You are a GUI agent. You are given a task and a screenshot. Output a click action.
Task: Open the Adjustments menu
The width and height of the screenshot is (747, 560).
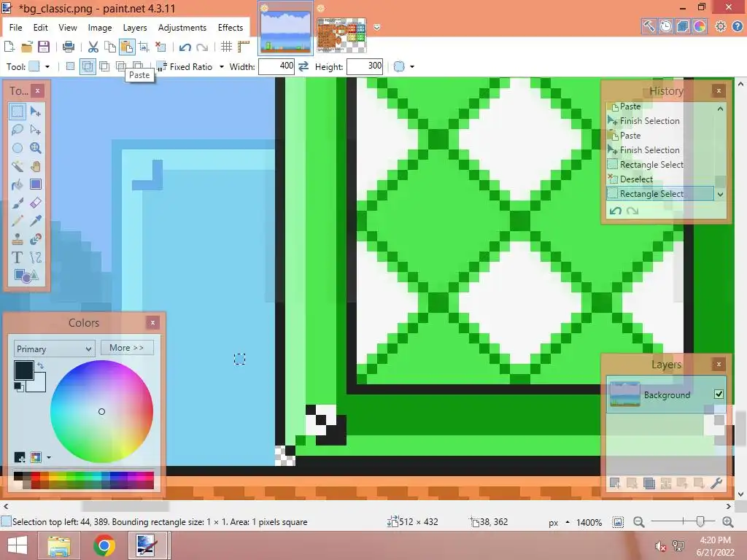coord(182,27)
